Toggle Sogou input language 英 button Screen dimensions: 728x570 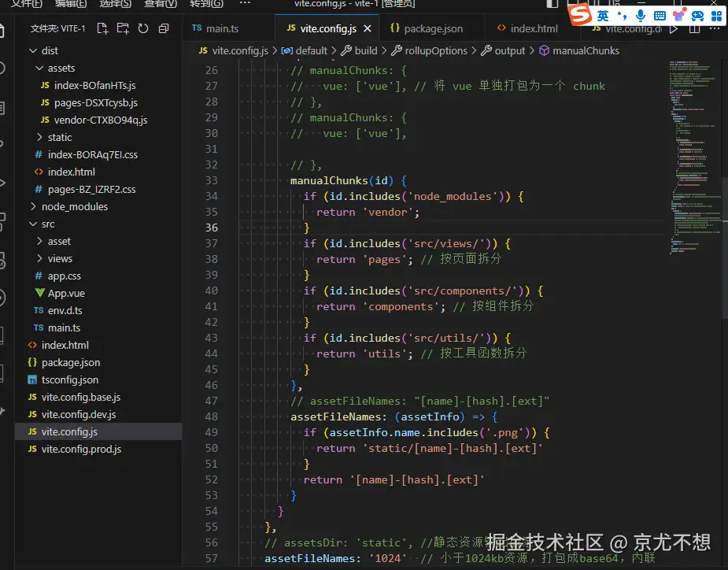click(x=603, y=17)
